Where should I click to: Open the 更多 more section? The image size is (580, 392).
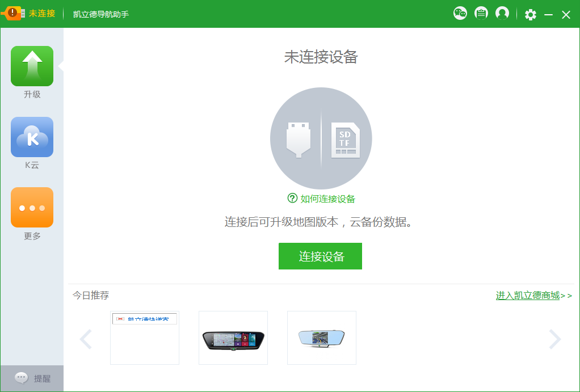point(32,208)
